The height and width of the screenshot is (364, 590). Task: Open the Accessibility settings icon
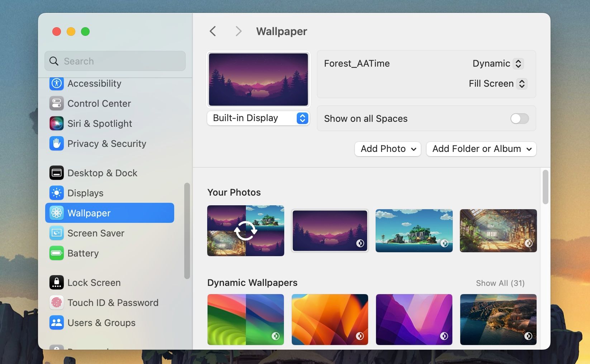pyautogui.click(x=56, y=83)
